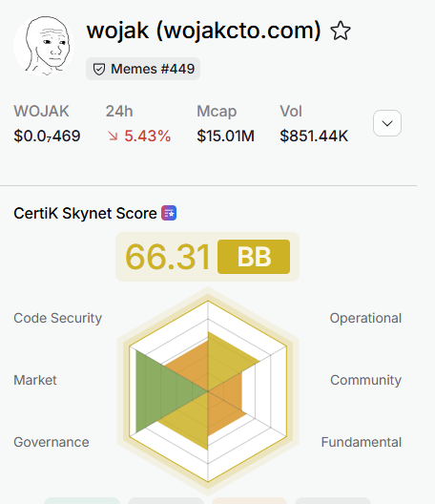Click the wojak face avatar

[x=44, y=46]
